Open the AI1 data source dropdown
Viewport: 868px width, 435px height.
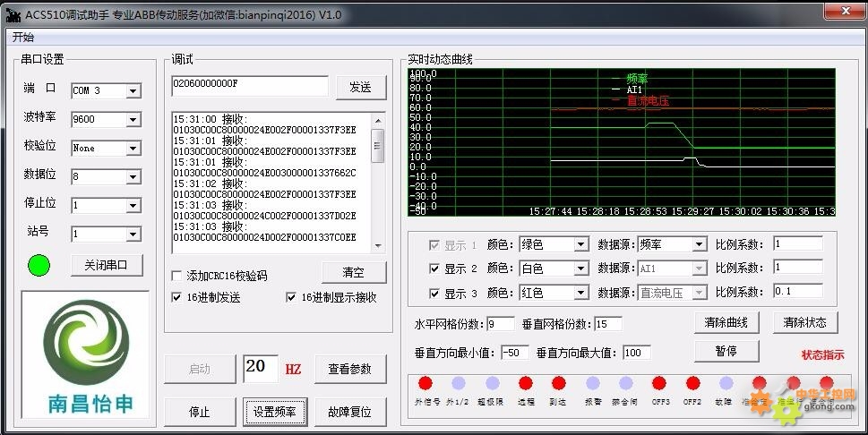click(x=700, y=269)
